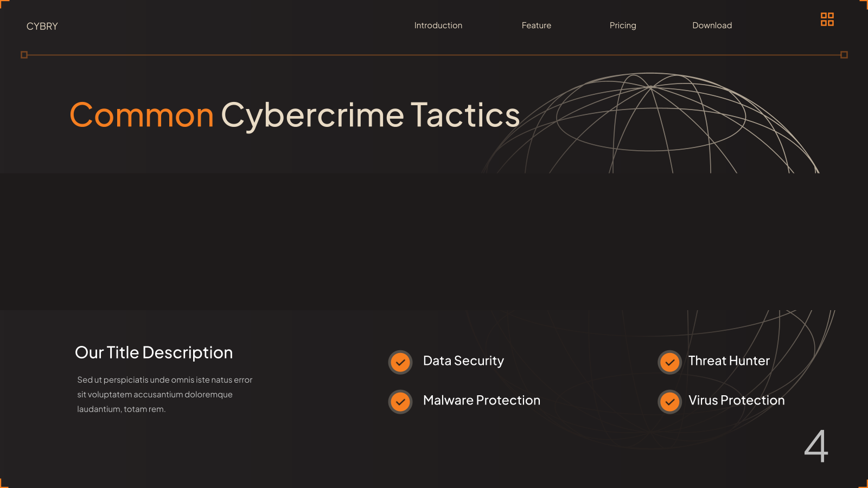The height and width of the screenshot is (488, 868).
Task: Open the Feature nav item
Action: (x=537, y=25)
